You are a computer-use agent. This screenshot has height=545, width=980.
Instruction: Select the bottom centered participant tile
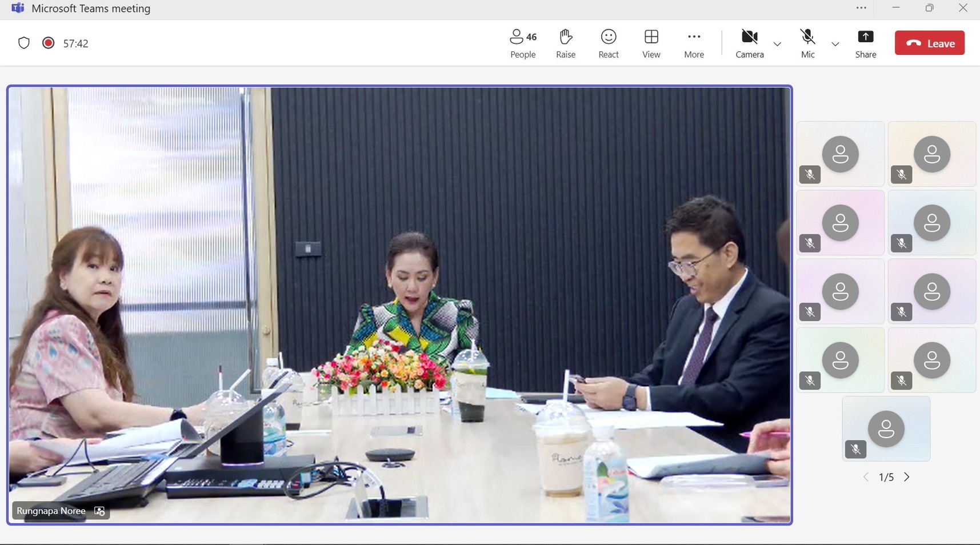(886, 428)
